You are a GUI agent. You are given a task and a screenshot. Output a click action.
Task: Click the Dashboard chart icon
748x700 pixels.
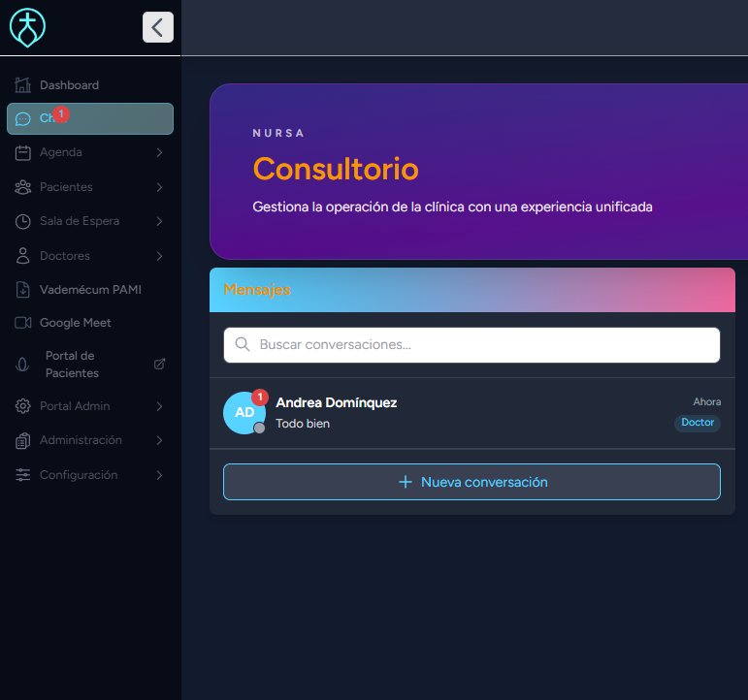point(23,85)
